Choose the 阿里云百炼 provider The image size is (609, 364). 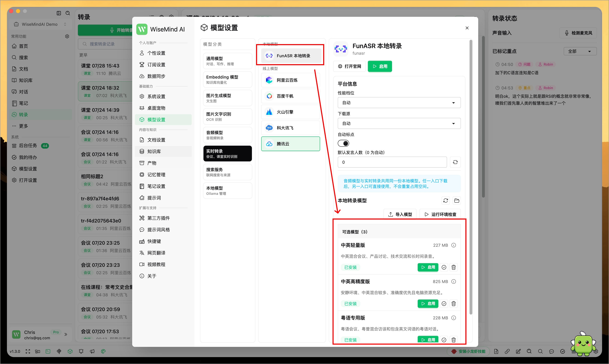[290, 80]
